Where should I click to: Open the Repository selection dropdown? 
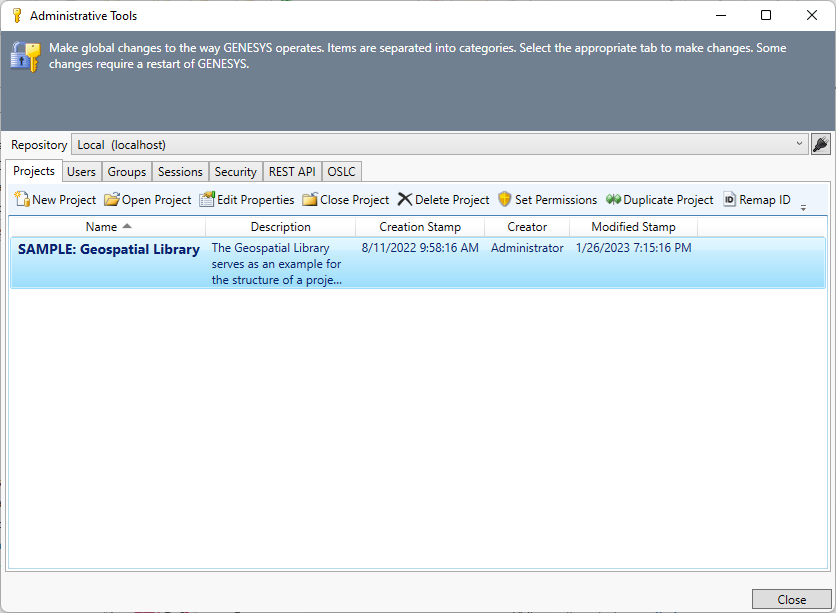[x=800, y=144]
